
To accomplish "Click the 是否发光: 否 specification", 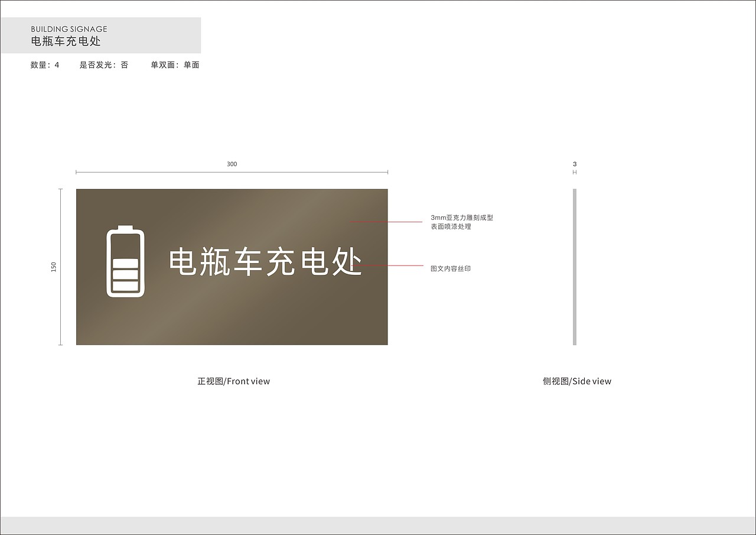I will pyautogui.click(x=104, y=65).
